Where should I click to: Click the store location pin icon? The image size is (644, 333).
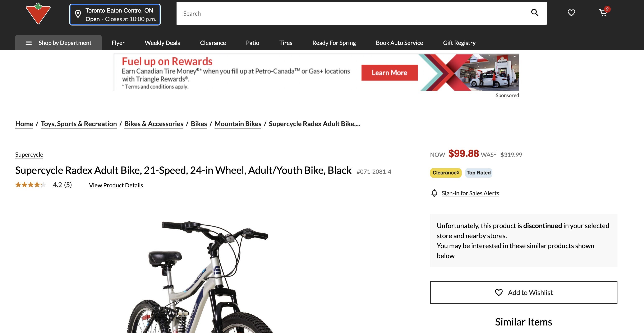(78, 14)
